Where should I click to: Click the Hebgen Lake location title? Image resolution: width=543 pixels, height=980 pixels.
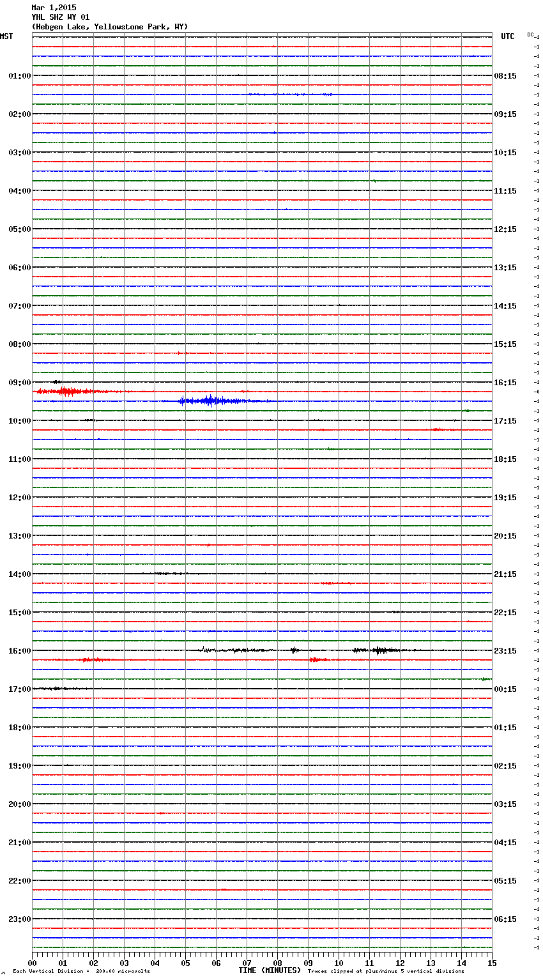coord(109,27)
